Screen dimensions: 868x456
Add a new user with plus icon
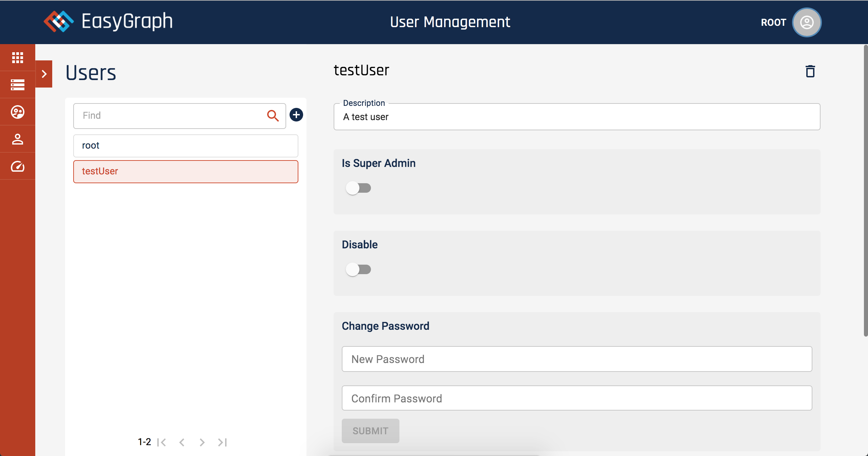(x=296, y=115)
